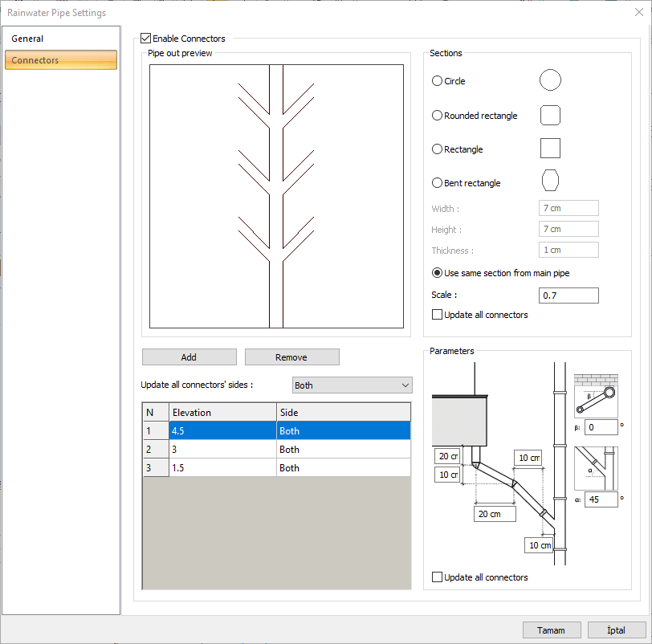Confirm with the Tamam button
This screenshot has height=644, width=652.
[552, 630]
